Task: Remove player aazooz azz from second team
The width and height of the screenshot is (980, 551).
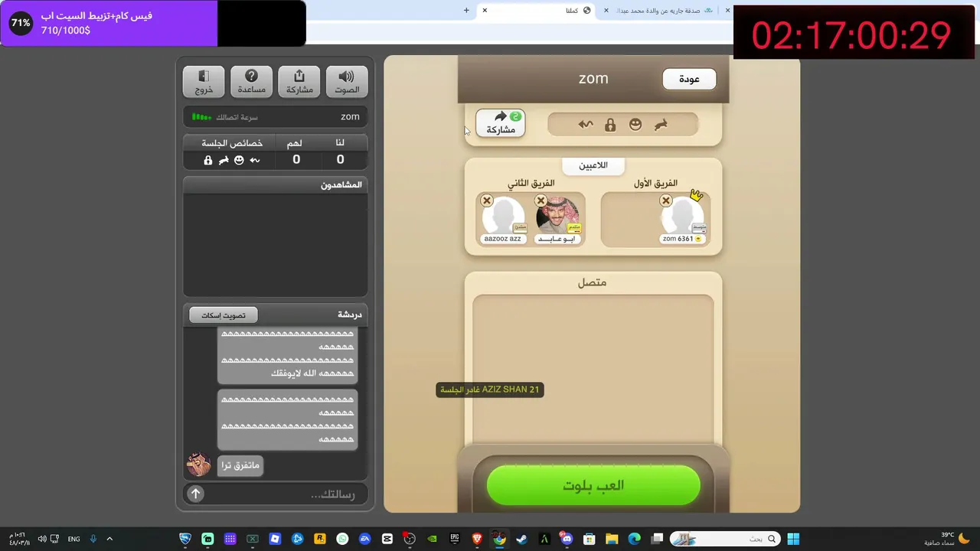Action: coord(486,201)
